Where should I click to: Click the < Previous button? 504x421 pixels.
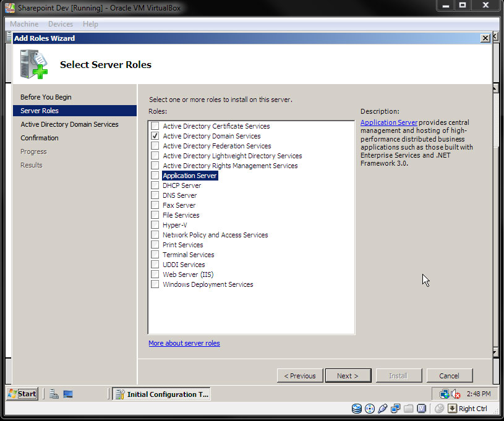pyautogui.click(x=300, y=376)
